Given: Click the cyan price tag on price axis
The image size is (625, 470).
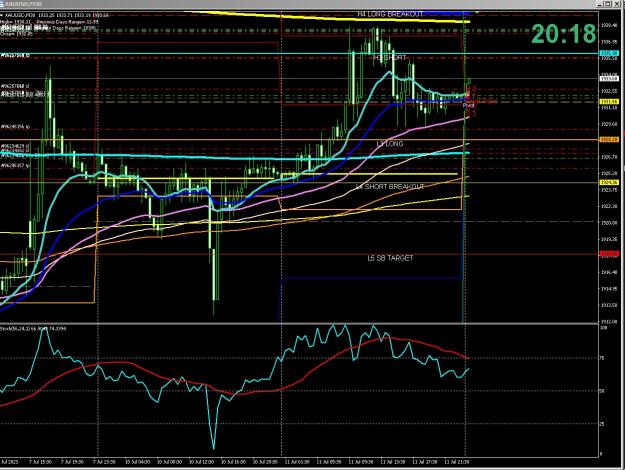Looking at the screenshot, I should click(609, 53).
